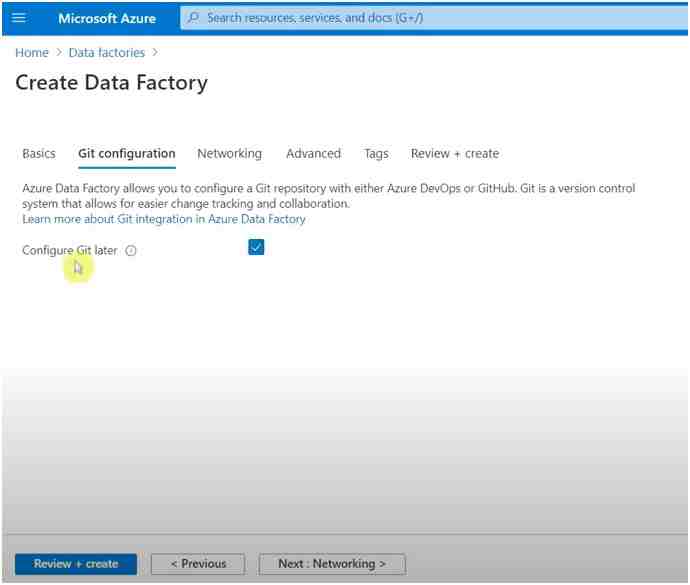690x585 pixels.
Task: Open the Networking tab
Action: click(x=230, y=154)
